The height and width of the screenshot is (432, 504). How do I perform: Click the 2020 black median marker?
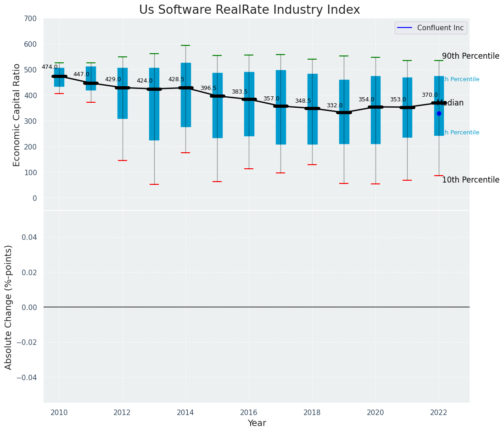[x=376, y=107]
